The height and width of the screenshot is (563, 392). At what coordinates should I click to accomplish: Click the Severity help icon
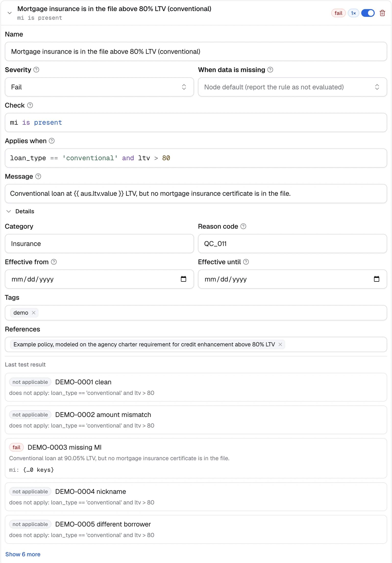click(x=36, y=70)
